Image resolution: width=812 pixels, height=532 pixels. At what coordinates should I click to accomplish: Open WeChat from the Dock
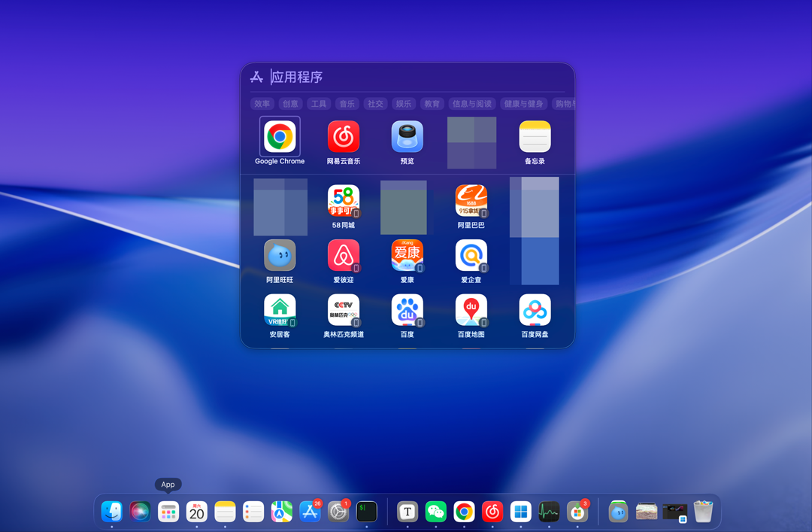[x=436, y=512]
